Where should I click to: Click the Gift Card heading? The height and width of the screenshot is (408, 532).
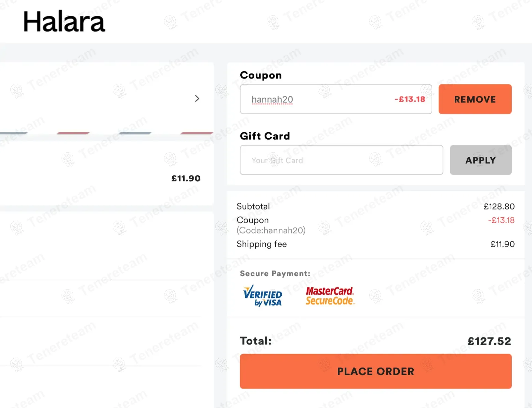265,136
